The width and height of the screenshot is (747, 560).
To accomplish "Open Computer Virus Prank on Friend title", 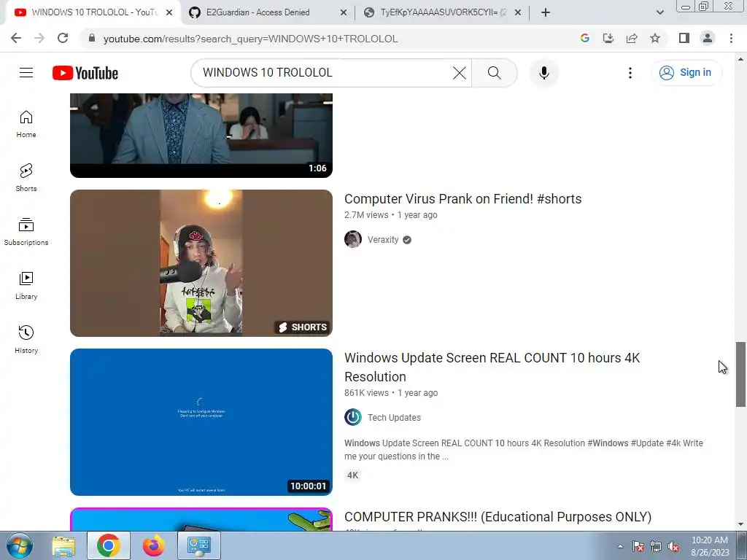I will click(462, 198).
